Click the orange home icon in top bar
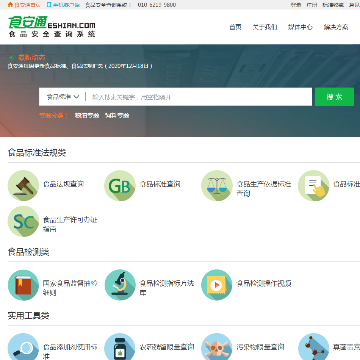 [10, 5]
